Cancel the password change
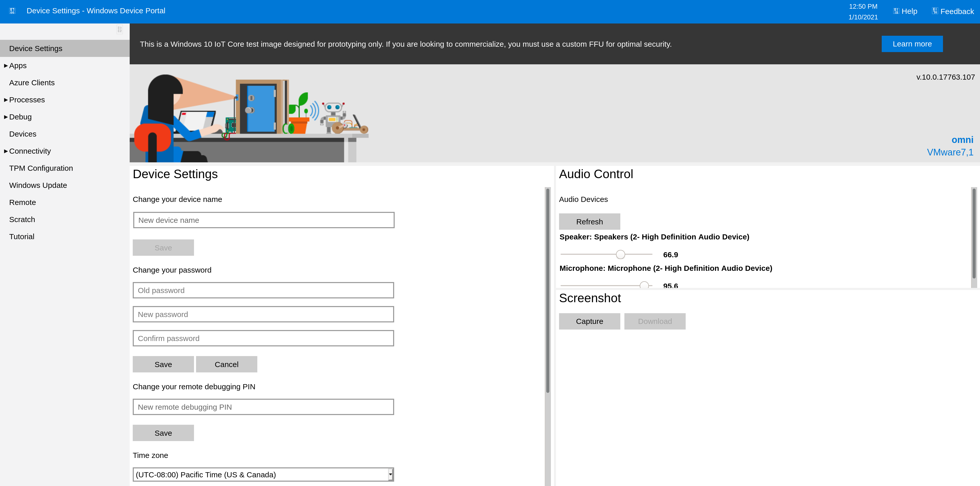 [226, 364]
